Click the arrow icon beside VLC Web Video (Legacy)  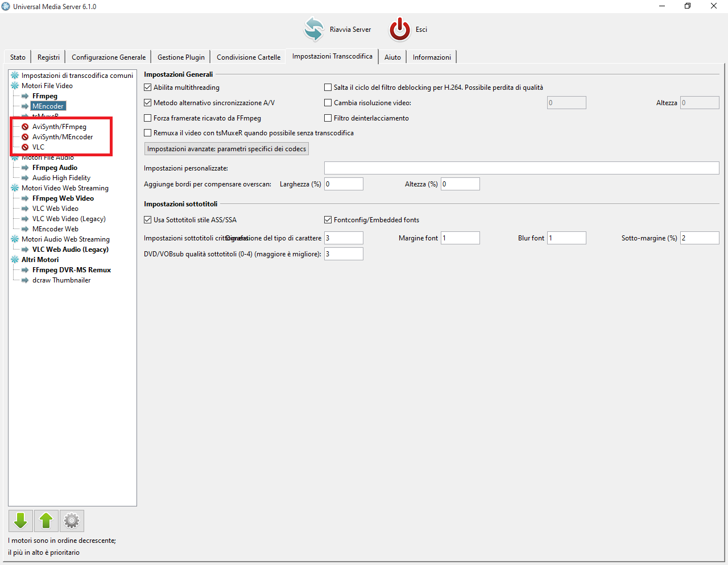click(25, 219)
